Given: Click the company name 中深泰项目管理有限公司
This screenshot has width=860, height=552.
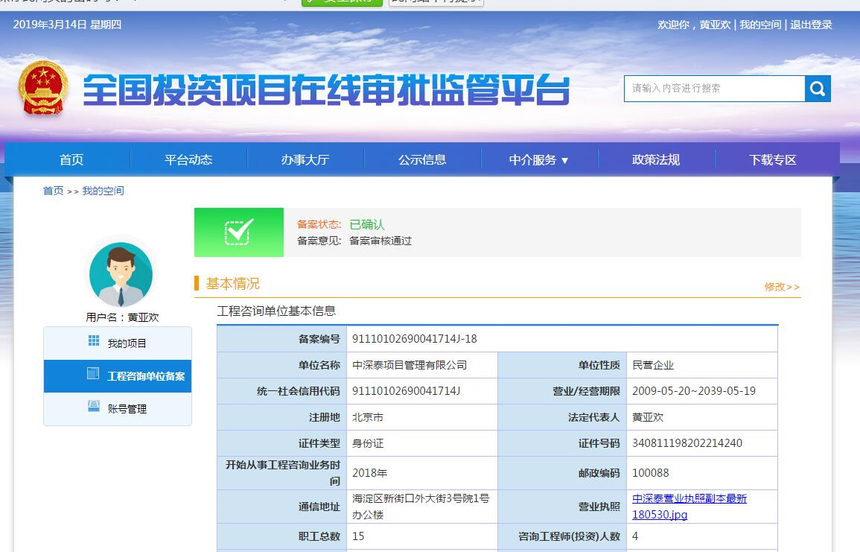Looking at the screenshot, I should 409,365.
